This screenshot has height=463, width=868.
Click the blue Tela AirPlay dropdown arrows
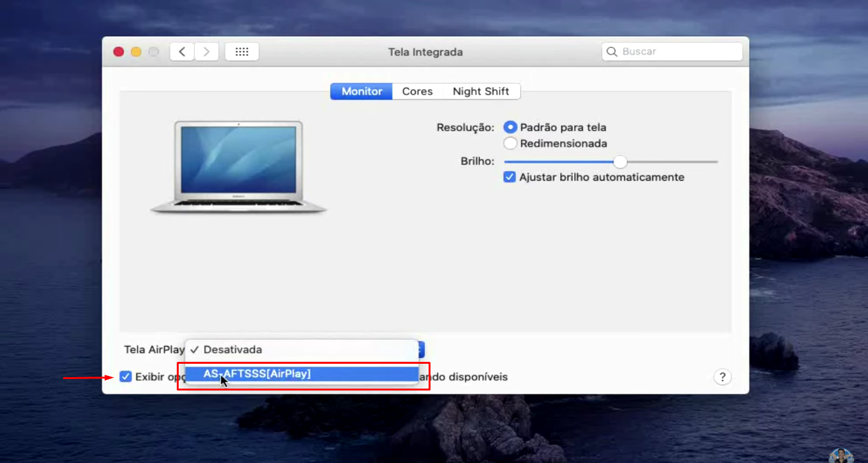[x=420, y=350]
